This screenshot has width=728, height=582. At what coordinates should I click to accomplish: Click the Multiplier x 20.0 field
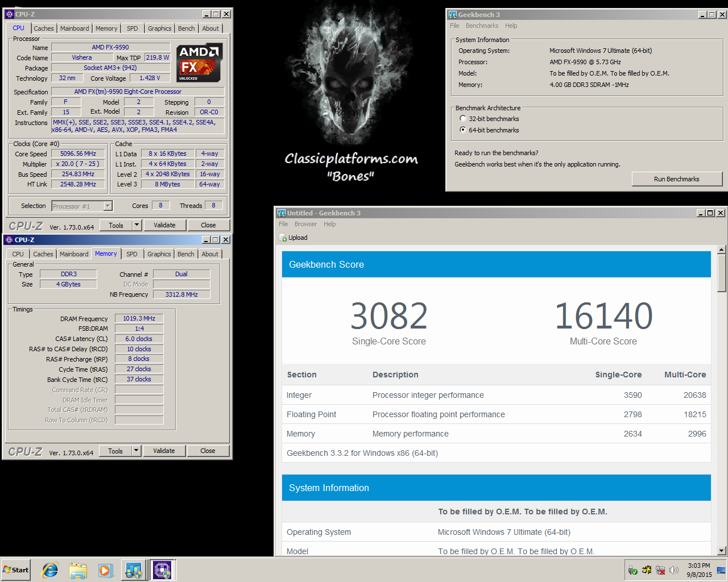(78, 164)
